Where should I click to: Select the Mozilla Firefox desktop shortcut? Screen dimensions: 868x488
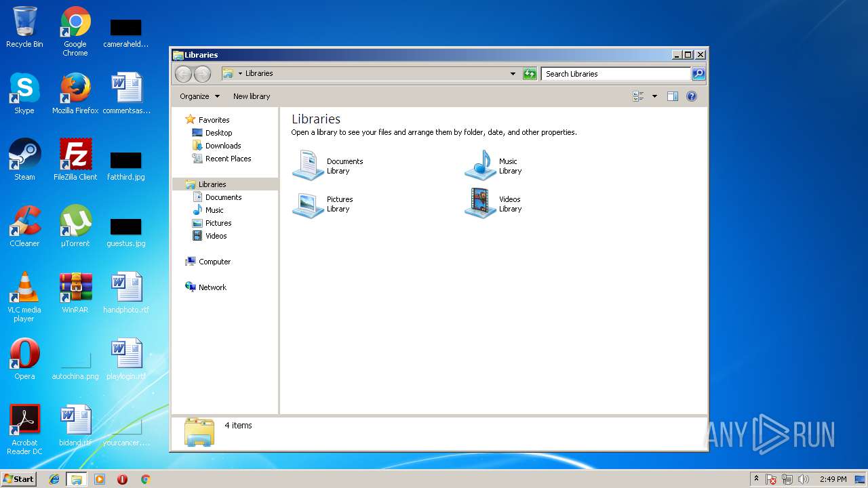(x=75, y=94)
